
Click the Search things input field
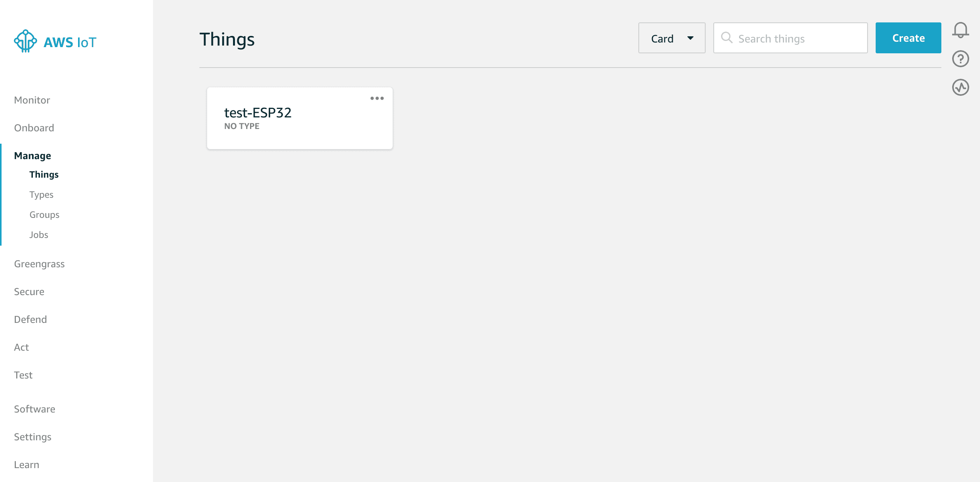790,38
